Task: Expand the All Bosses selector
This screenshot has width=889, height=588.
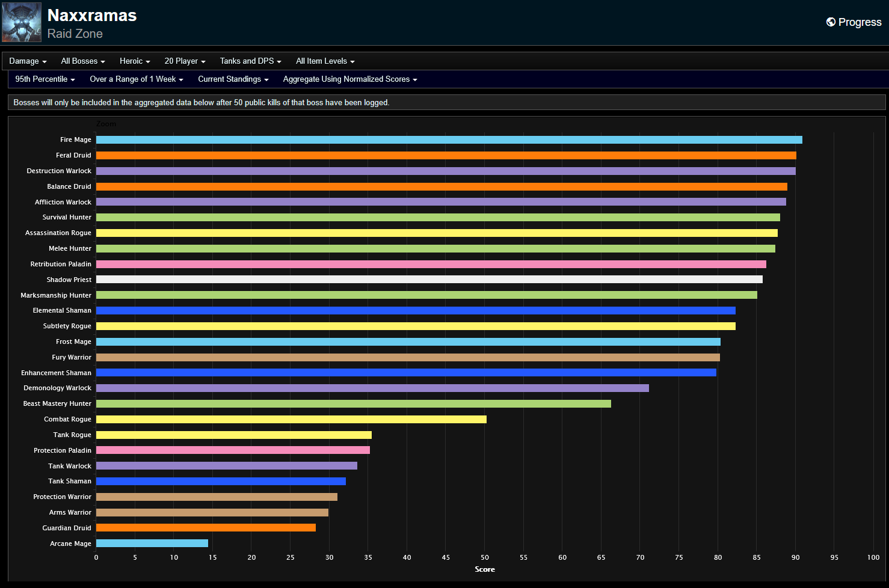Action: pos(82,61)
